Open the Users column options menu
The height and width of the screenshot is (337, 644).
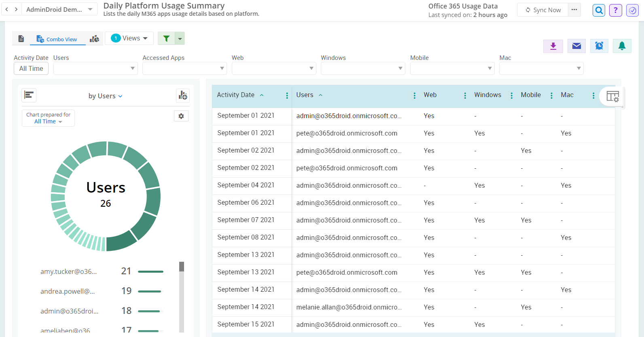coord(414,95)
